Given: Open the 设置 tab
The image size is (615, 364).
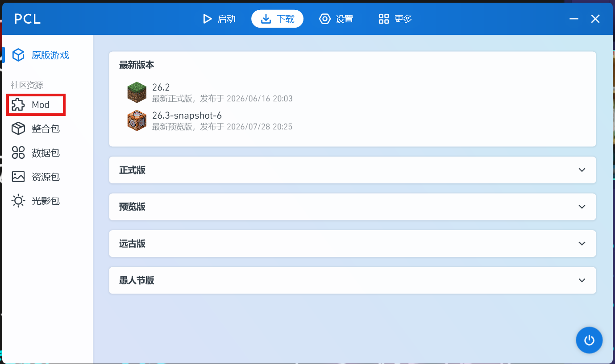Looking at the screenshot, I should [345, 19].
